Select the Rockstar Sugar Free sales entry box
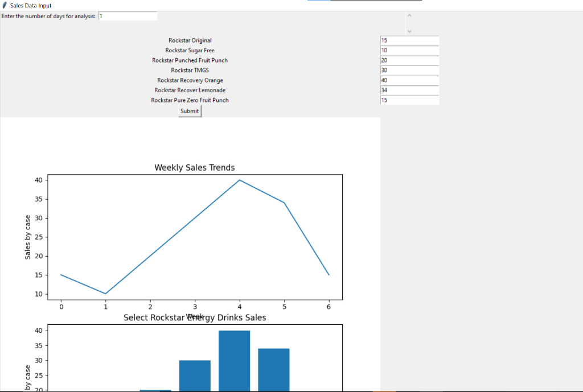Image resolution: width=583 pixels, height=392 pixels. [x=409, y=50]
